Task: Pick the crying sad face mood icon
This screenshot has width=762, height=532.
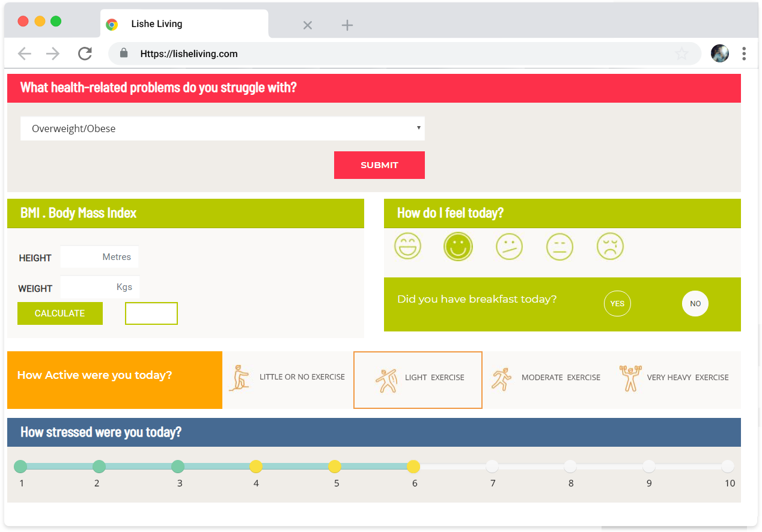Action: [610, 246]
